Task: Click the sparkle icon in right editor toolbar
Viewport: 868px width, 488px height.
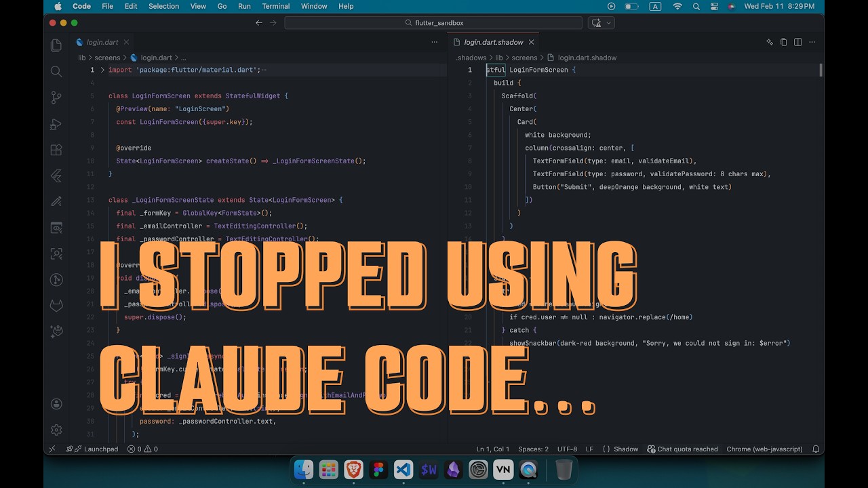Action: click(x=770, y=42)
